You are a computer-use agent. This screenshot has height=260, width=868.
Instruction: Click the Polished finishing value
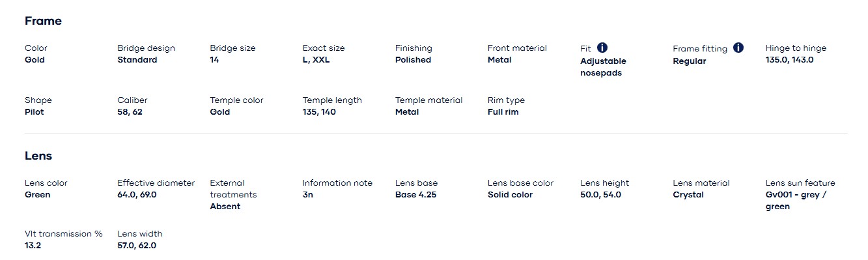point(413,60)
